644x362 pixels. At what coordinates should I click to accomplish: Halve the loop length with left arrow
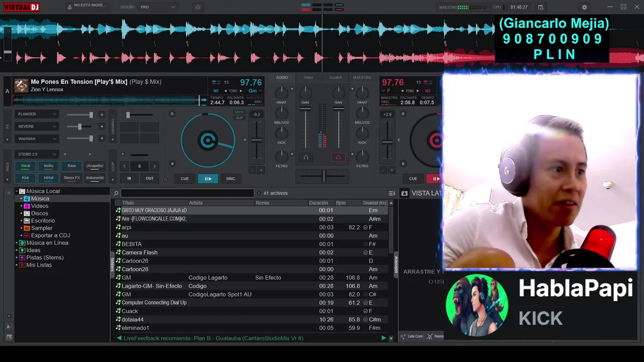[x=125, y=166]
